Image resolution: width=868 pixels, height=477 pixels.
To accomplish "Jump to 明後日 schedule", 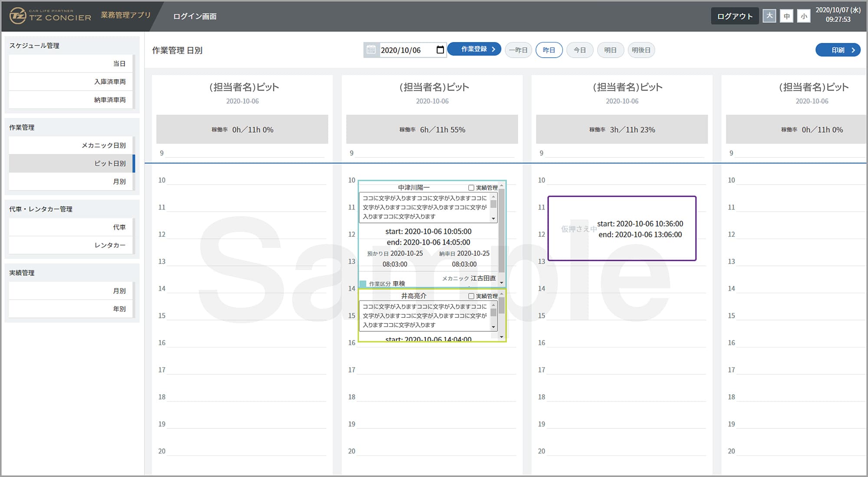I will [641, 50].
